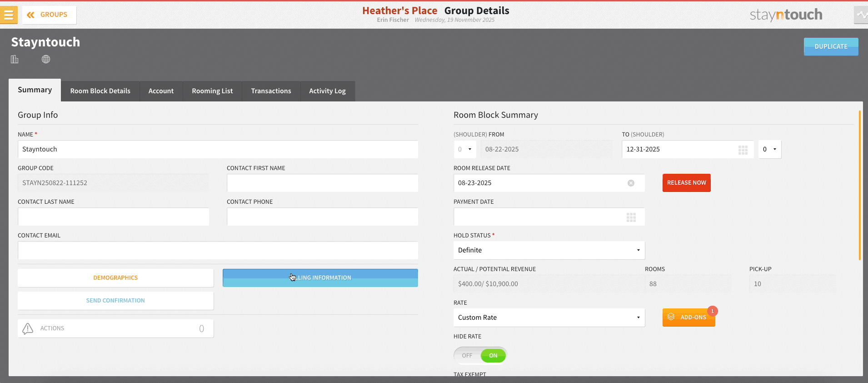Click the Stayntouch group title heading
This screenshot has height=383, width=868.
tap(45, 42)
